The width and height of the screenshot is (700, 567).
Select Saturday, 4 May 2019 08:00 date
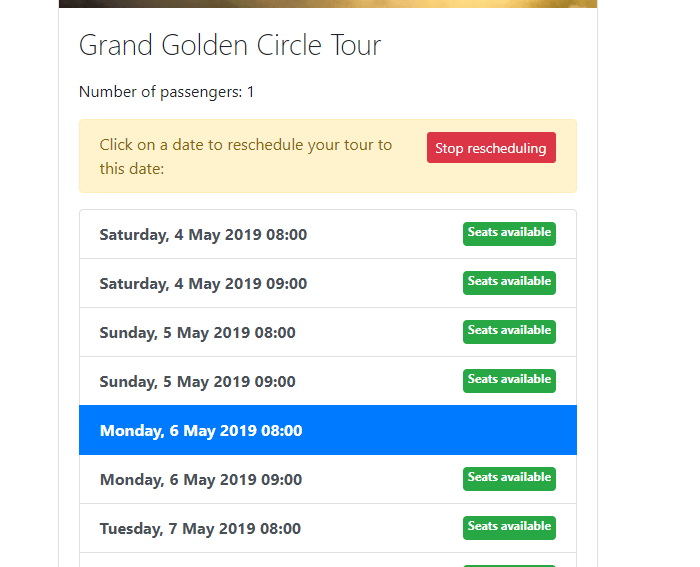coord(328,234)
